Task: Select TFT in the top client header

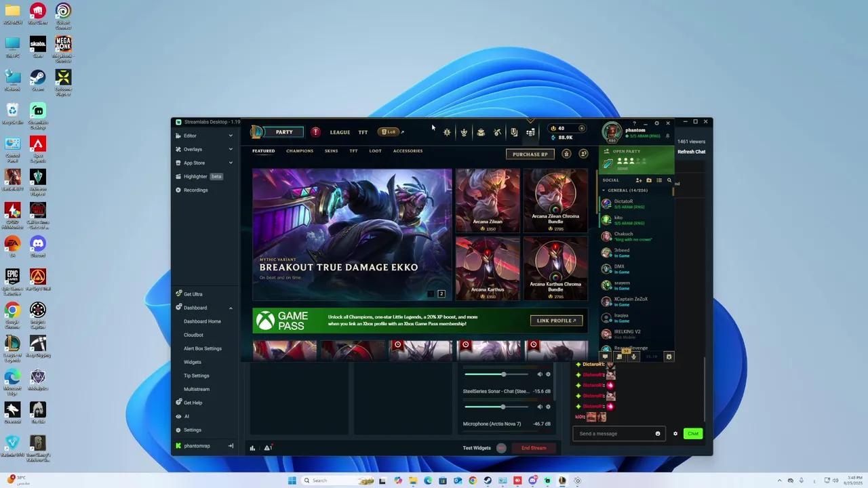Action: [x=363, y=132]
